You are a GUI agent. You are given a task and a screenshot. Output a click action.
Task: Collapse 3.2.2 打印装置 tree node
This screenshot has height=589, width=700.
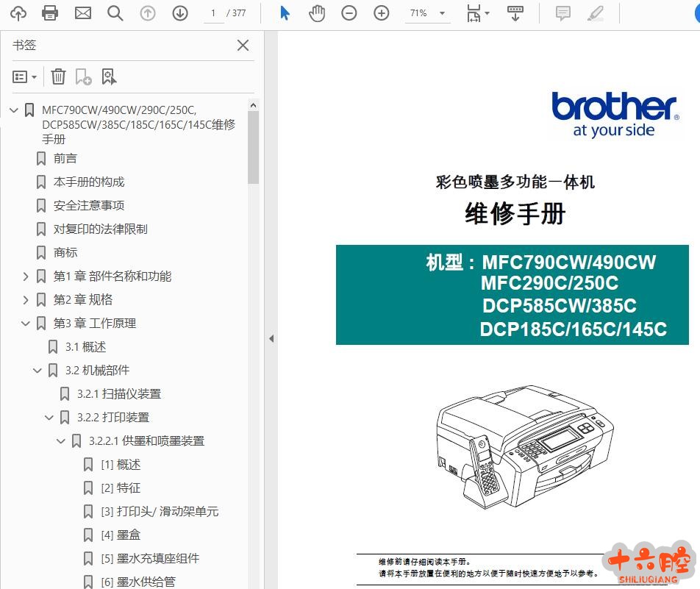tap(49, 418)
